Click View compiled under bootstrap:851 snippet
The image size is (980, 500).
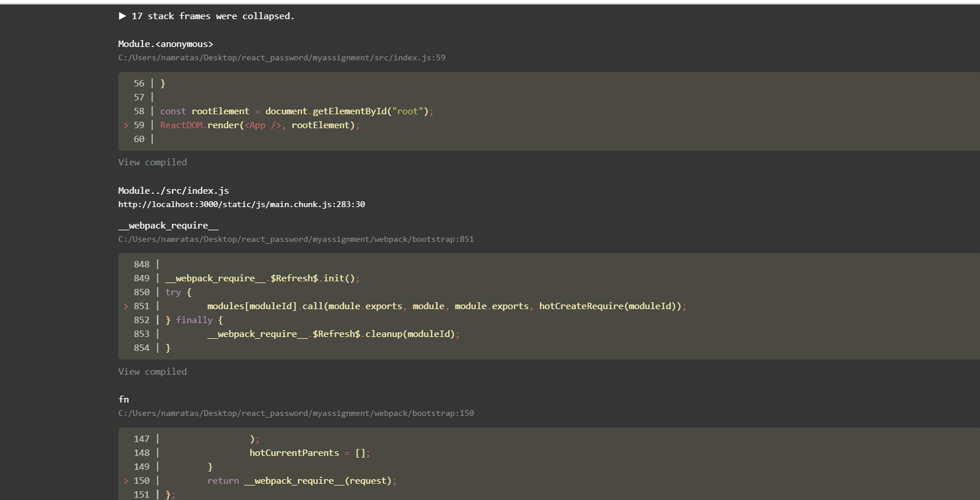(x=153, y=372)
